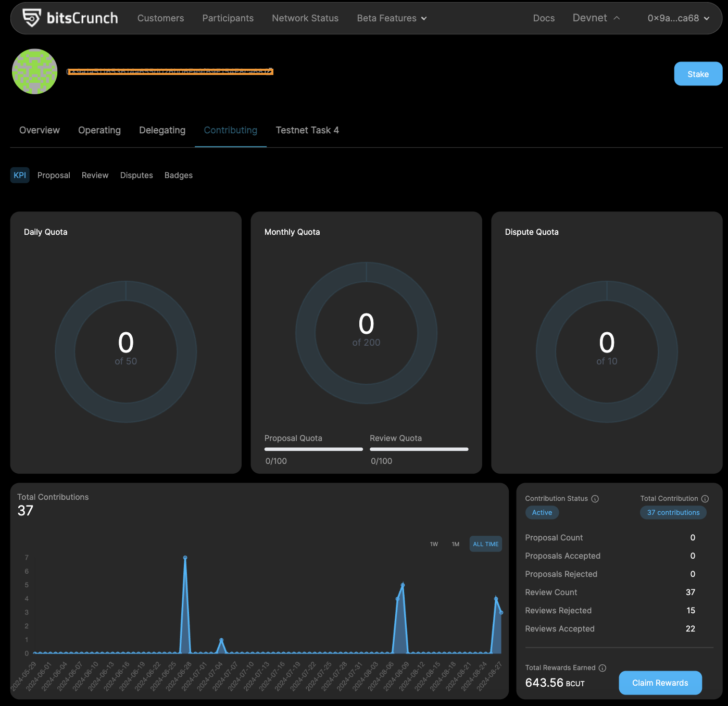This screenshot has height=706, width=728.
Task: Click the Proposal Count label
Action: (x=554, y=538)
